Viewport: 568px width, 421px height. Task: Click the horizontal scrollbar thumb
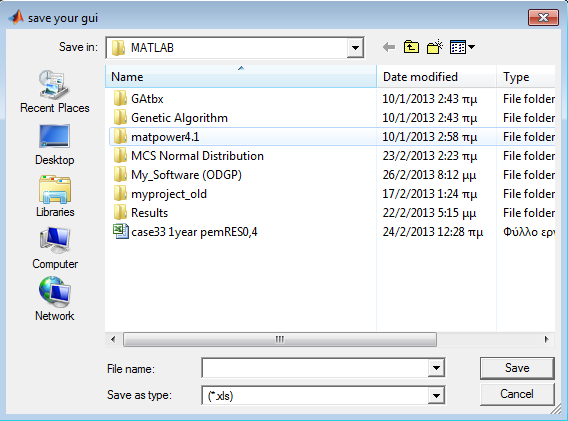[280, 339]
